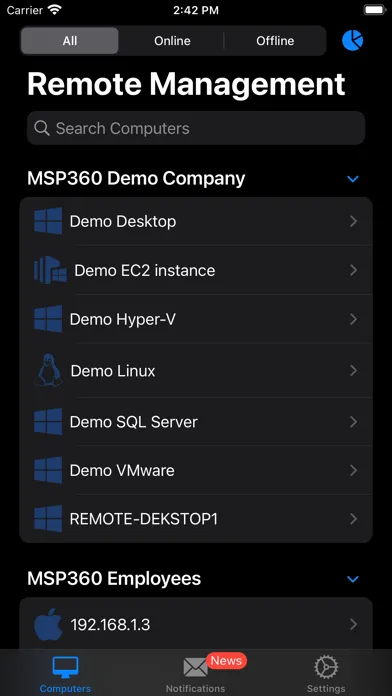The height and width of the screenshot is (696, 392).
Task: Select the Demo Linux text
Action: coord(113,371)
